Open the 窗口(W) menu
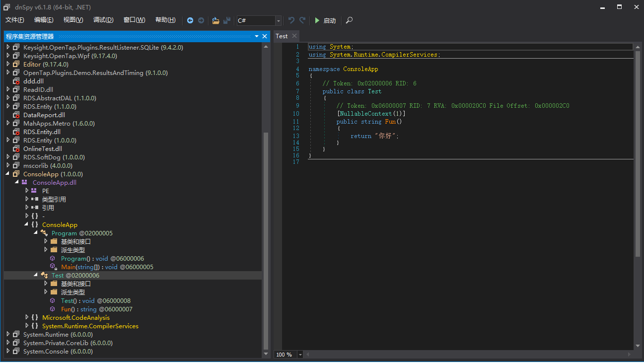Screen dimensions: 644x363 coord(134,20)
